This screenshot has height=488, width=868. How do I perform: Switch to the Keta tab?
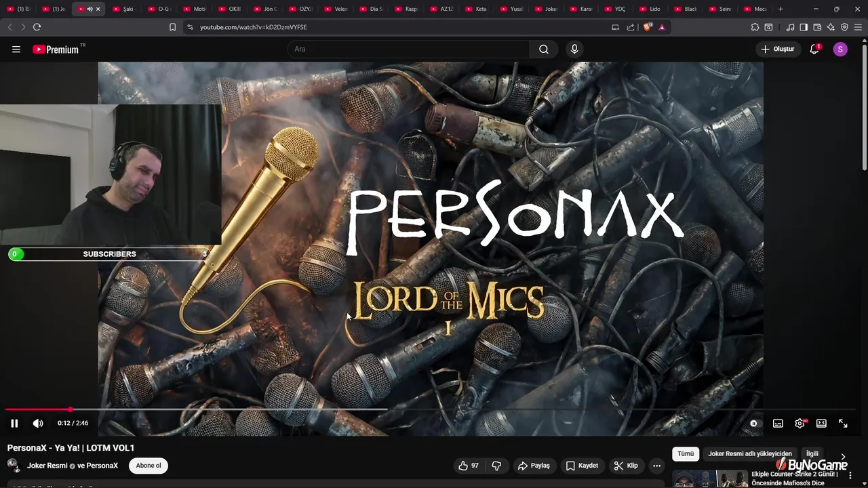(477, 9)
